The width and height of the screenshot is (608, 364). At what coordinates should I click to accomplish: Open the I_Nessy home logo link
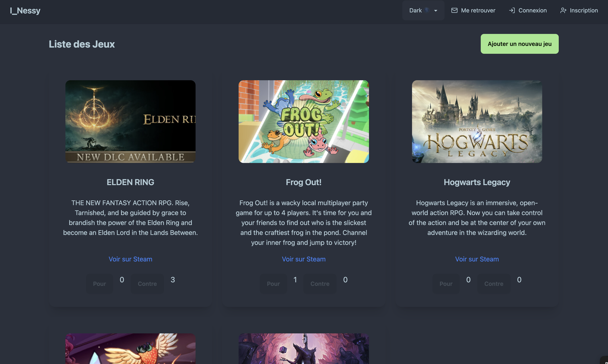[x=25, y=10]
